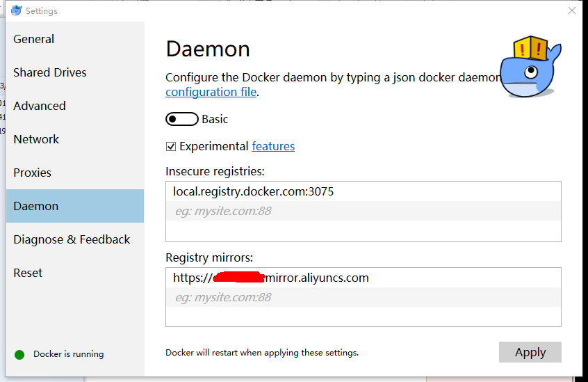Select the local.registry.docker.com:3075 insecure registry entry
The width and height of the screenshot is (588, 382).
[x=254, y=191]
